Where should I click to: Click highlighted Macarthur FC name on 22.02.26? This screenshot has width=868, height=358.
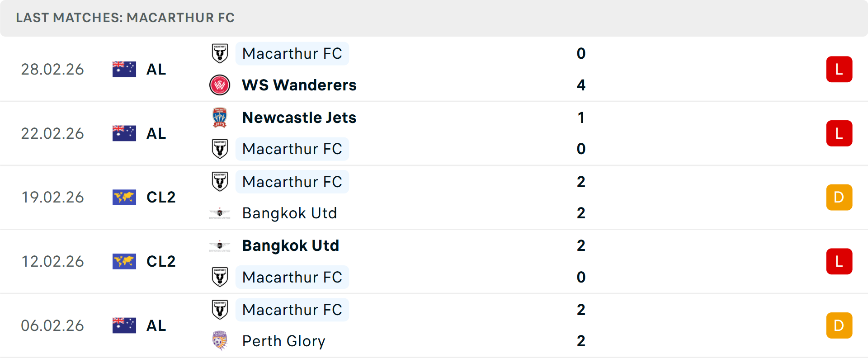pos(292,149)
